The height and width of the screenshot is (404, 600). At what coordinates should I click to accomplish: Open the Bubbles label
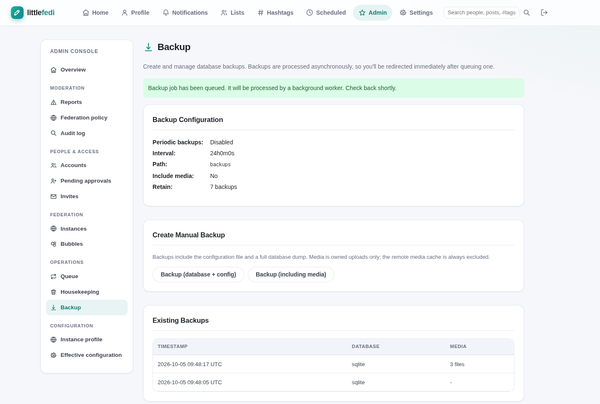pos(72,244)
